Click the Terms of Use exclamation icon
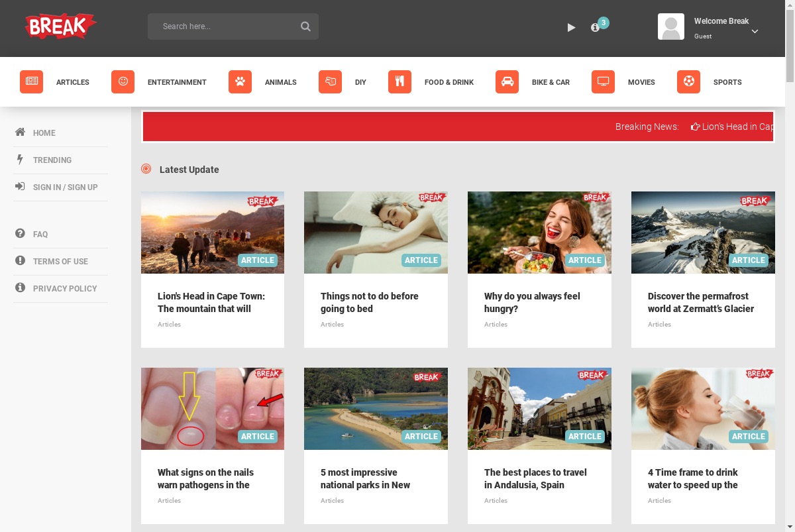795x532 pixels. [20, 260]
